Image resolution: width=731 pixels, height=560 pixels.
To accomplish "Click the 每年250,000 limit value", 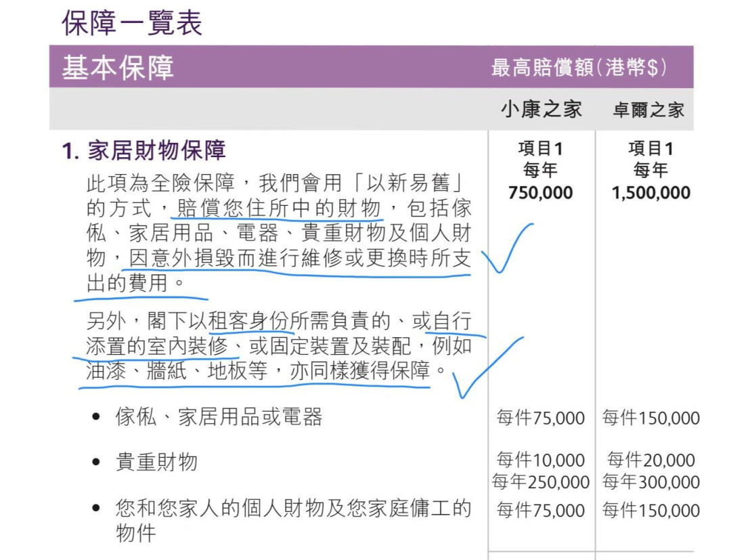I will tap(540, 482).
